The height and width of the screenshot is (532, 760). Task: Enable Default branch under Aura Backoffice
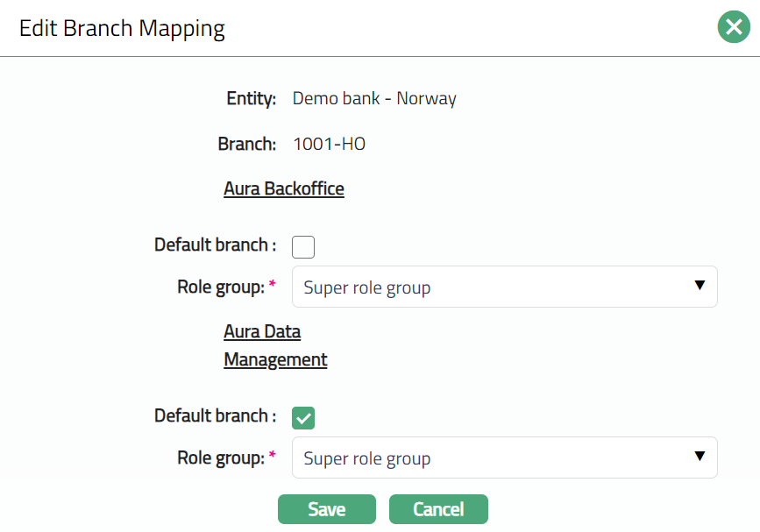(x=303, y=247)
